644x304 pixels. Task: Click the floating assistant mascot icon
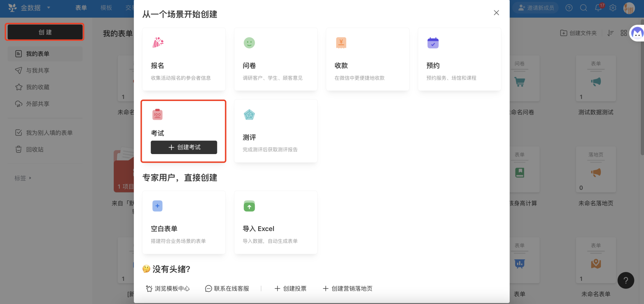click(x=637, y=33)
